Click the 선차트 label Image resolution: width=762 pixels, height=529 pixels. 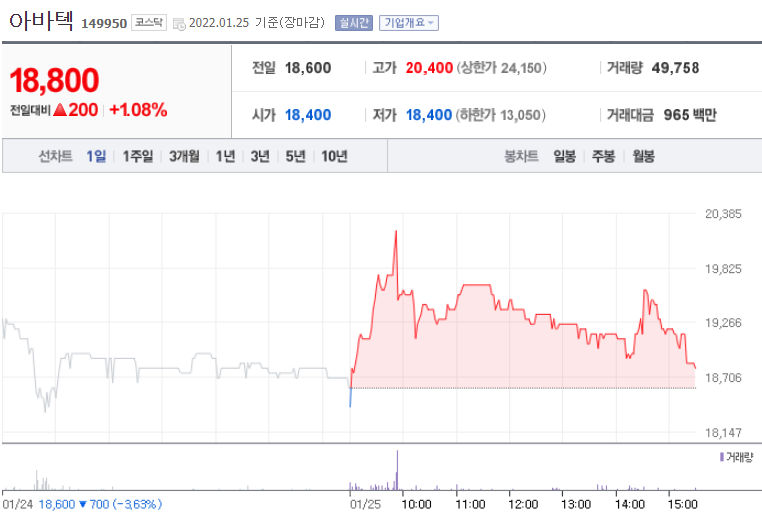[55, 156]
